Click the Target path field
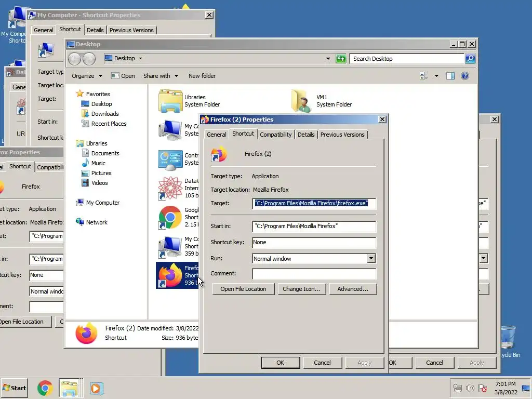The width and height of the screenshot is (532, 399). [x=314, y=203]
